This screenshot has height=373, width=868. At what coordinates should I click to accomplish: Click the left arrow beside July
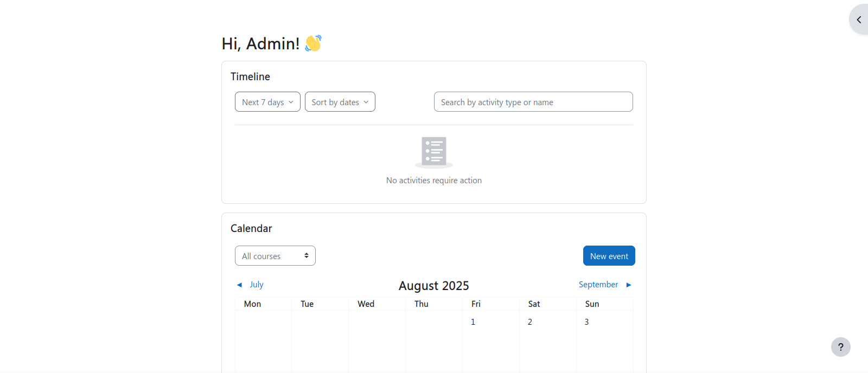click(239, 285)
